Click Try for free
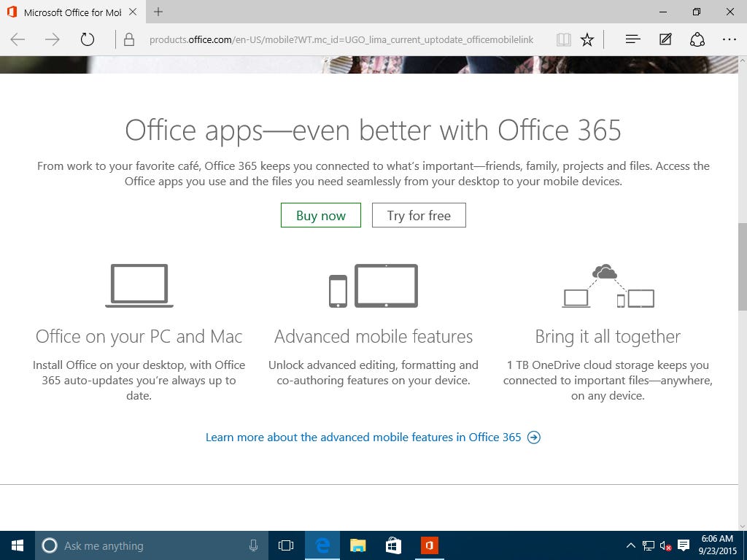Viewport: 747px width, 560px height. coord(419,215)
